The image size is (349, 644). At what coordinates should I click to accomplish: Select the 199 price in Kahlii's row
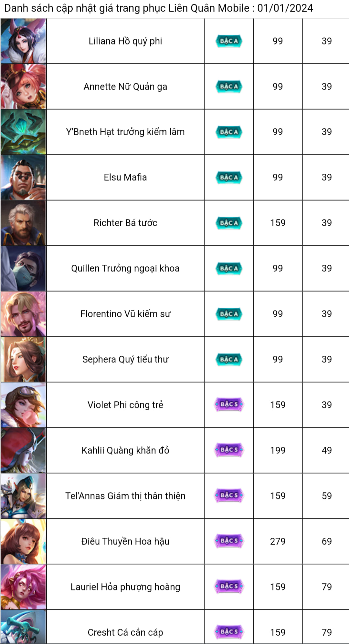point(278,450)
